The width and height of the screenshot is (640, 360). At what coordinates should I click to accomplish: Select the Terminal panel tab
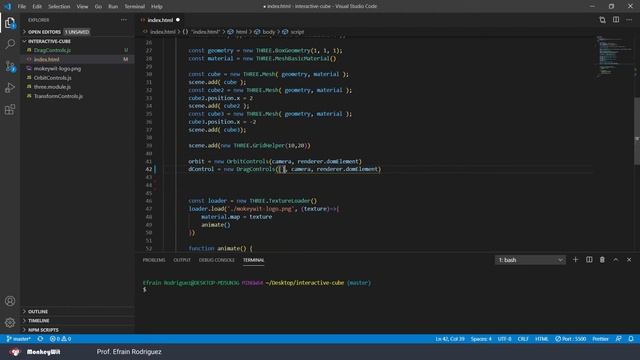coord(253,260)
